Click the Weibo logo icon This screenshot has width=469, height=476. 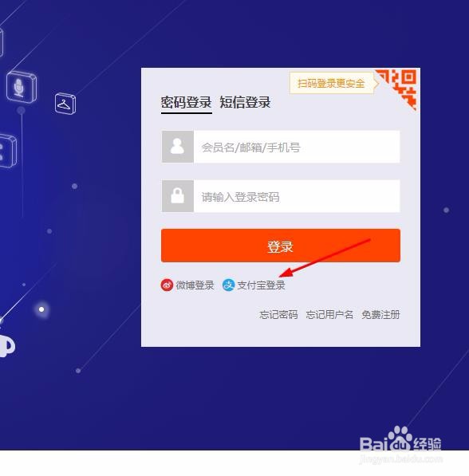(167, 285)
